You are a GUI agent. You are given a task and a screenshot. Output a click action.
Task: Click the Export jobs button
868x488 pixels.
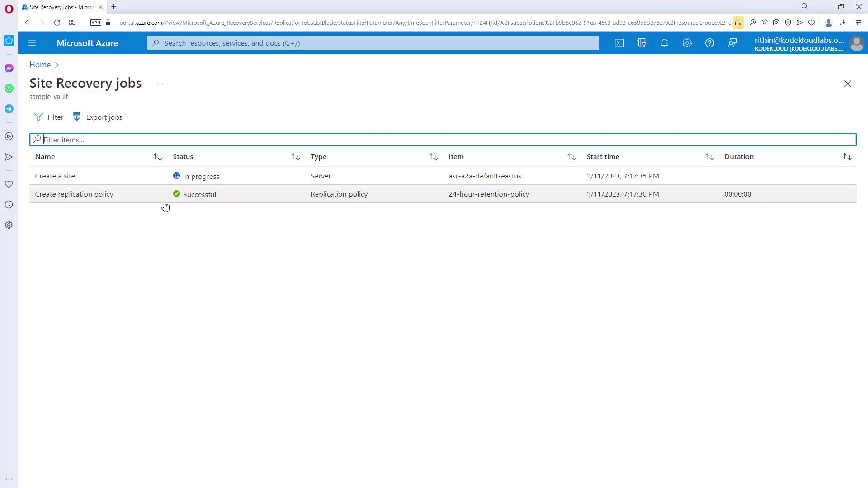(98, 117)
